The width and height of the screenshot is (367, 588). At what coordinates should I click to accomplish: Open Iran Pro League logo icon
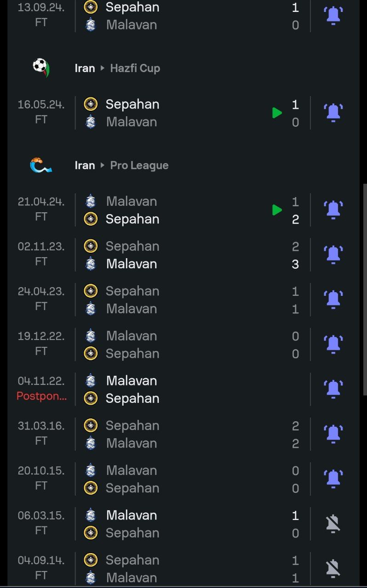pos(41,165)
